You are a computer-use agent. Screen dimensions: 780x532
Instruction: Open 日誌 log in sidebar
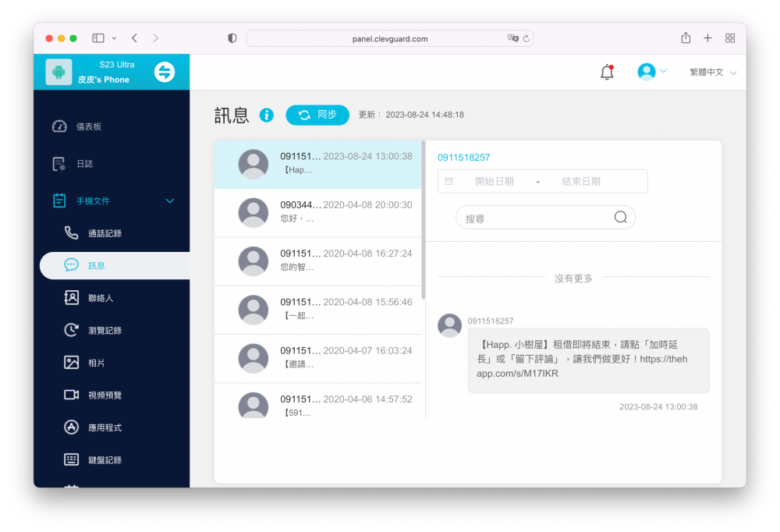click(84, 164)
